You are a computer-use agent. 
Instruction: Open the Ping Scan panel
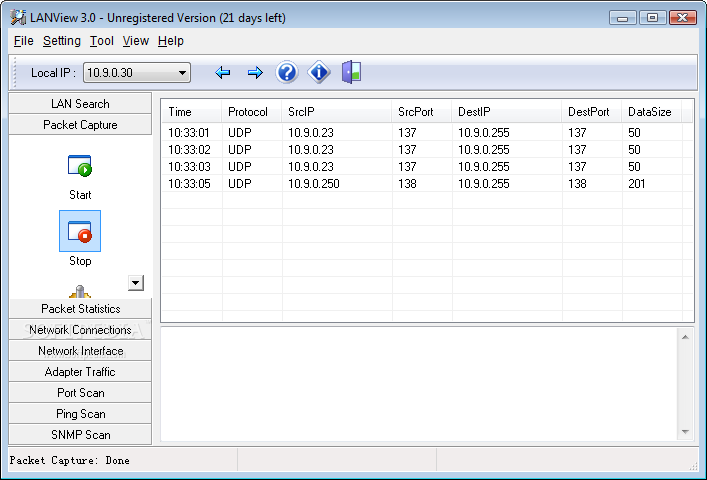[x=80, y=414]
